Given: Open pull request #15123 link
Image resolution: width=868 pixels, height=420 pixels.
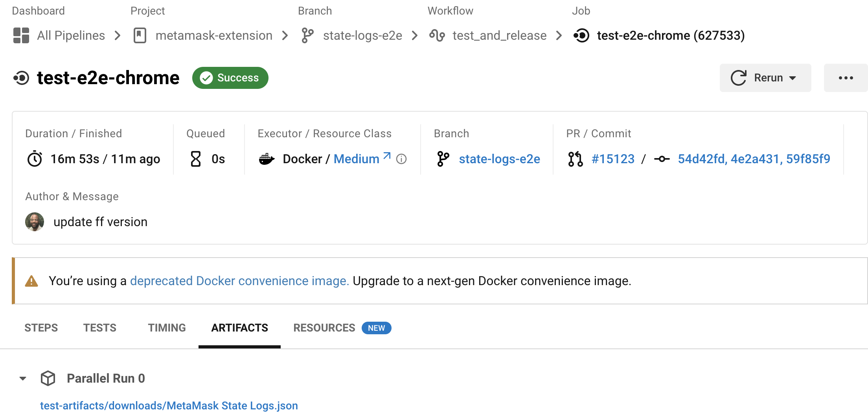Looking at the screenshot, I should click(x=613, y=159).
